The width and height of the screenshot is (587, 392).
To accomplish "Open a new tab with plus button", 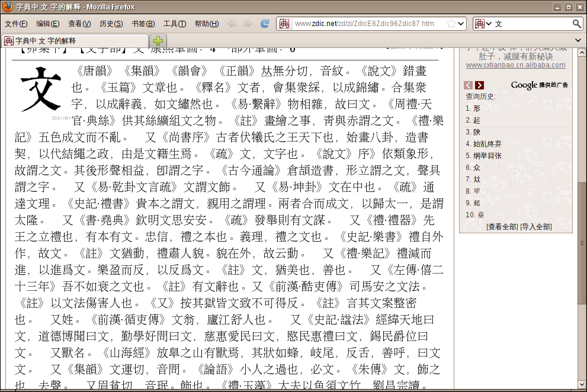I will click(158, 40).
